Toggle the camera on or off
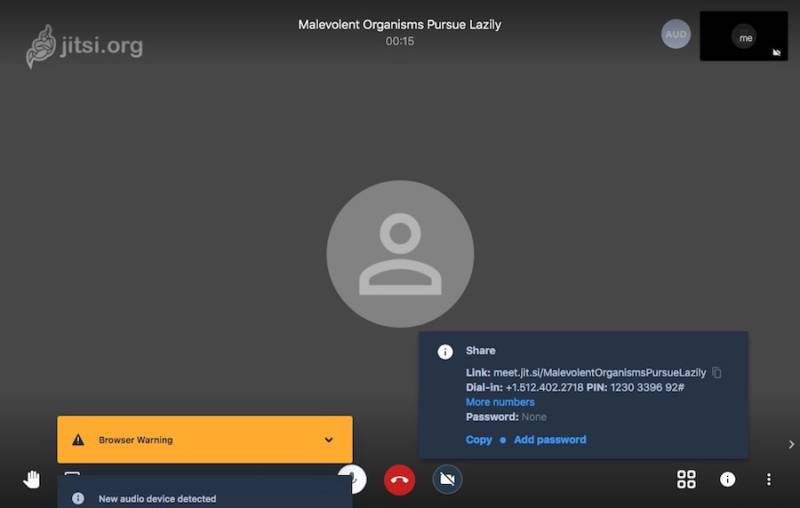800x508 pixels. (447, 479)
